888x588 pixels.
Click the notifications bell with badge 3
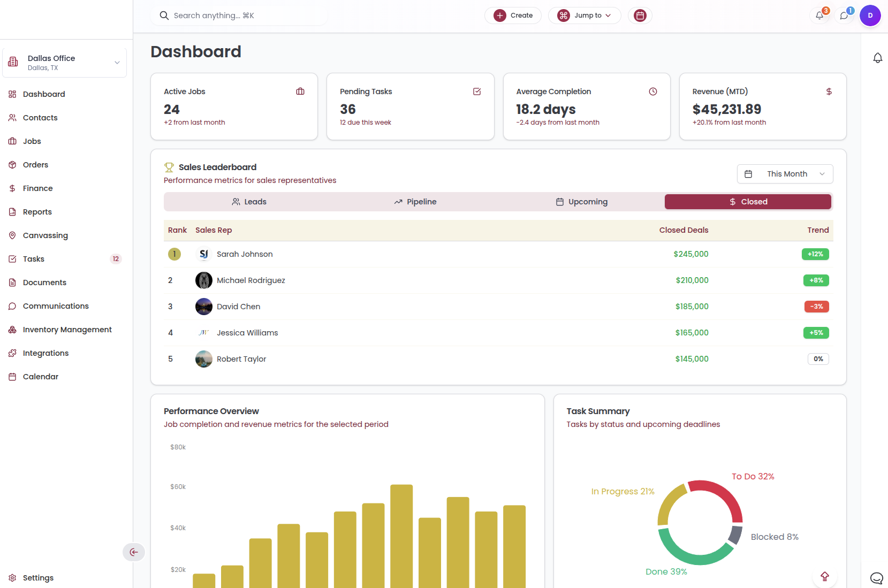click(x=819, y=16)
